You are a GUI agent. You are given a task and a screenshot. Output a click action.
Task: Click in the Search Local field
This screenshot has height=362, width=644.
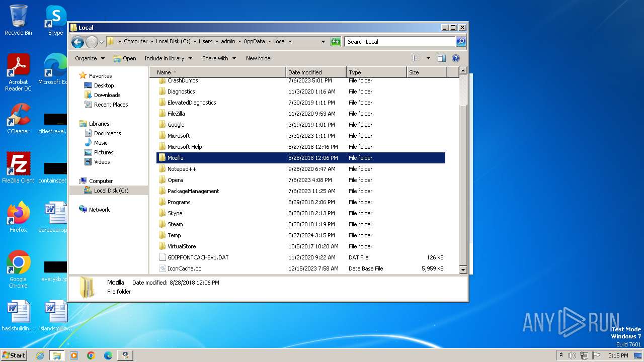400,42
